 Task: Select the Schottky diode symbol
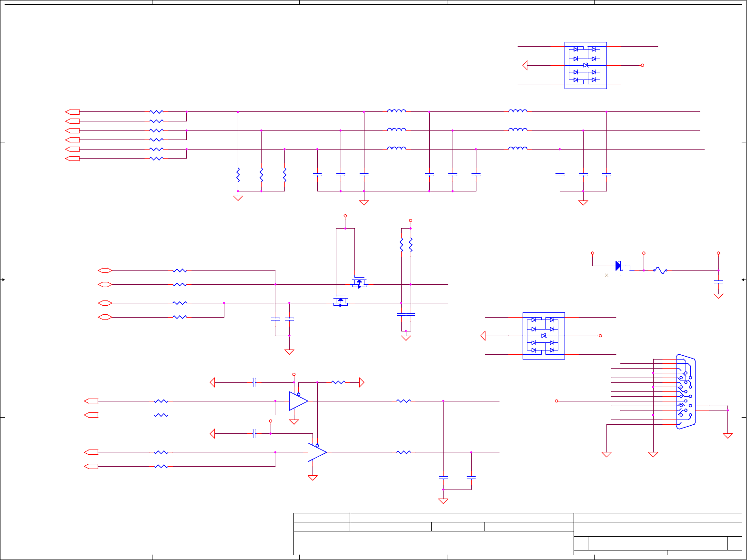[618, 266]
